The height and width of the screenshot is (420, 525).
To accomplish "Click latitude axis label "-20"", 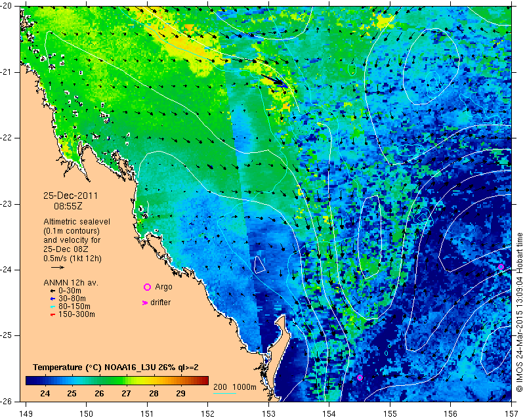I will tap(7, 6).
